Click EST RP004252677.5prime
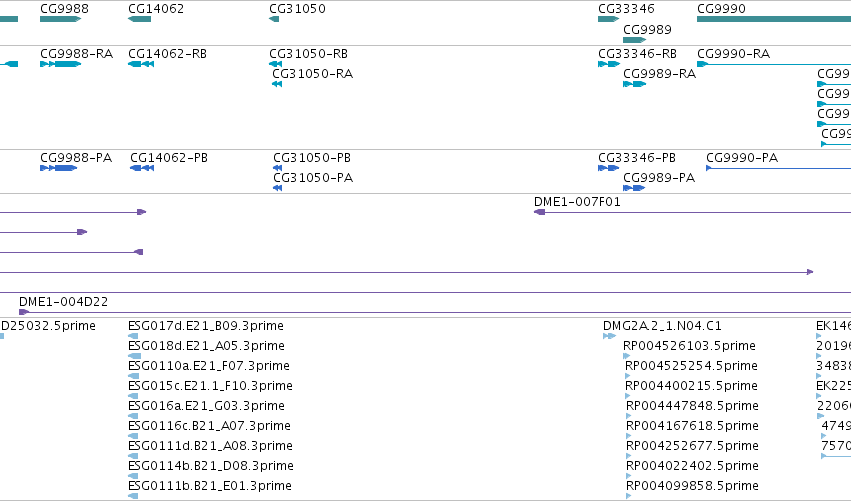This screenshot has width=851, height=501. coord(693,446)
